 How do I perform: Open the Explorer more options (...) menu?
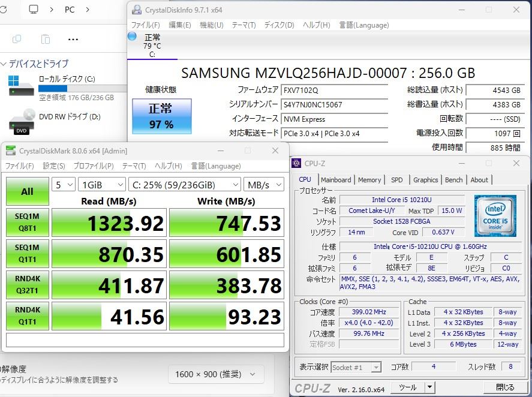tap(73, 40)
